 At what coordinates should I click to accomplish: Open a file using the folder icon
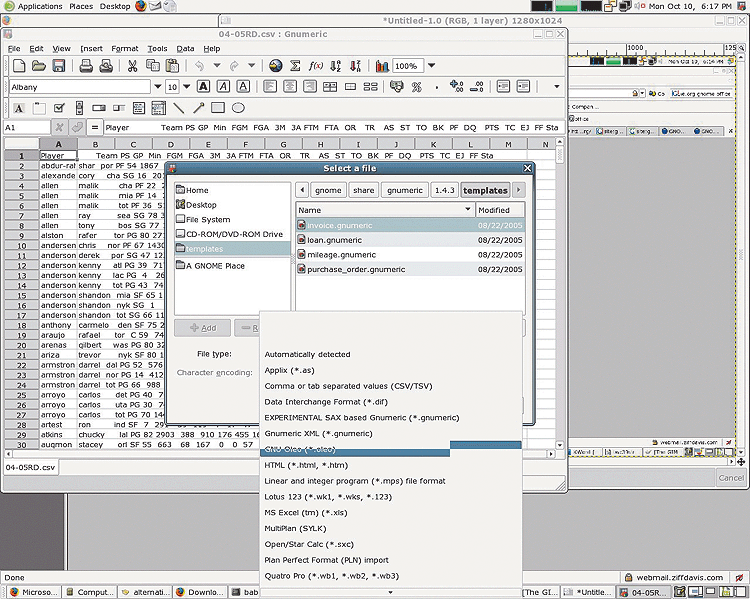[x=38, y=66]
